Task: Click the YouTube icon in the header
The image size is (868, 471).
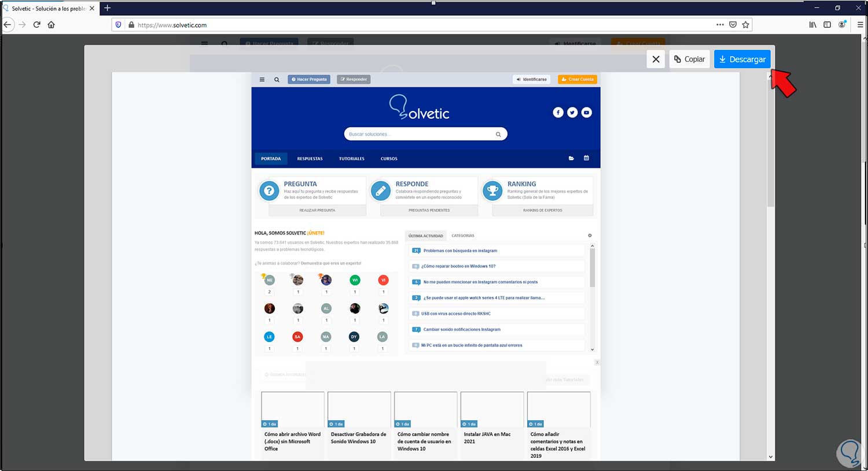Action: pos(586,112)
